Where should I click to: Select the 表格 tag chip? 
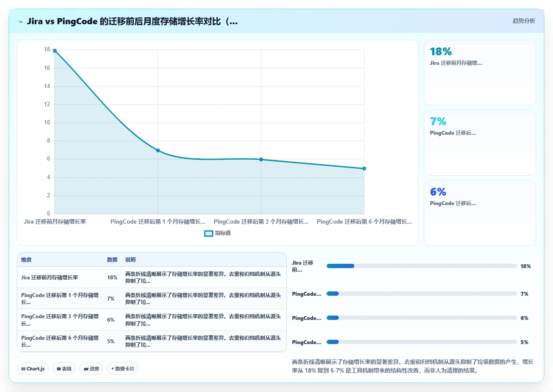[x=64, y=369]
